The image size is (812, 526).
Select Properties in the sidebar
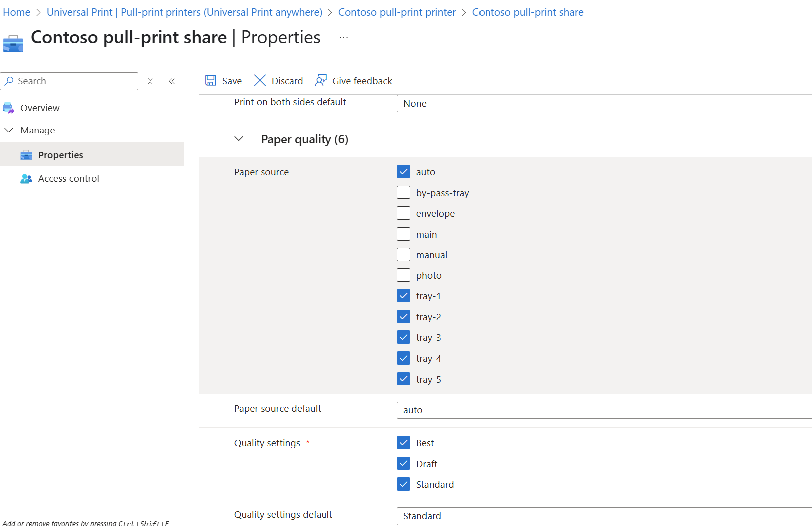point(92,154)
